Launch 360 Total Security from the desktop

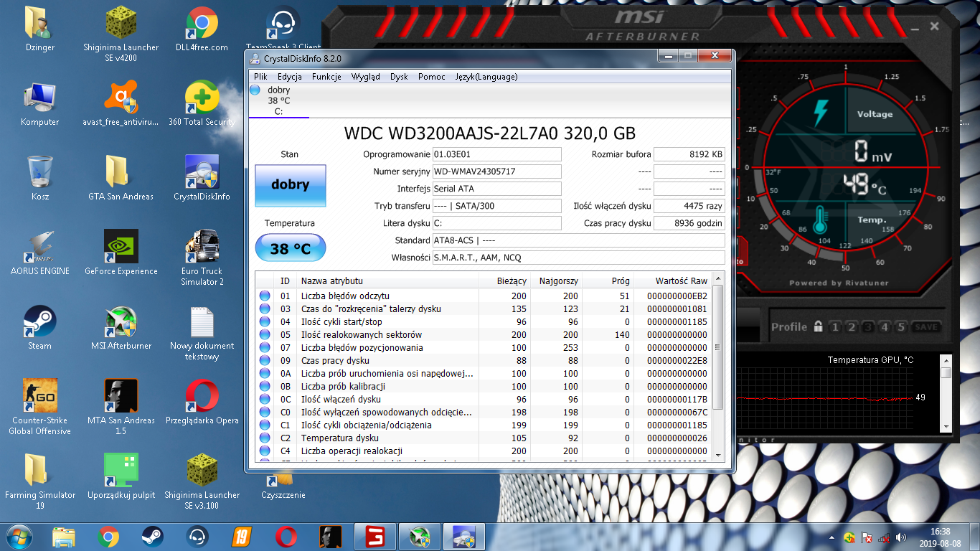tap(202, 103)
